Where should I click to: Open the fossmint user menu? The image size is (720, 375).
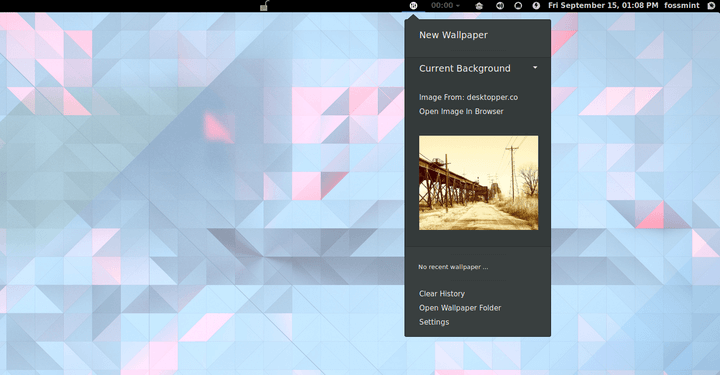(682, 6)
